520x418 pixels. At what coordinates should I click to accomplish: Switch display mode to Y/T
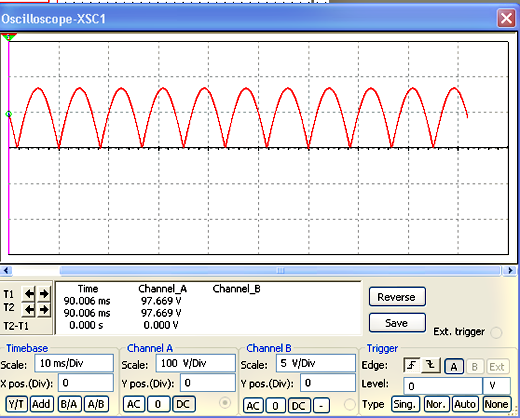coord(16,404)
